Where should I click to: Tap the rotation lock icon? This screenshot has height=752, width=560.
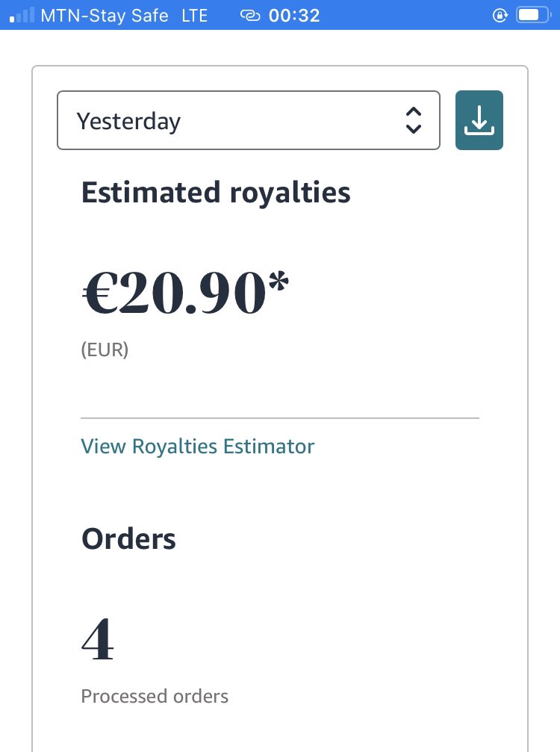(x=500, y=16)
